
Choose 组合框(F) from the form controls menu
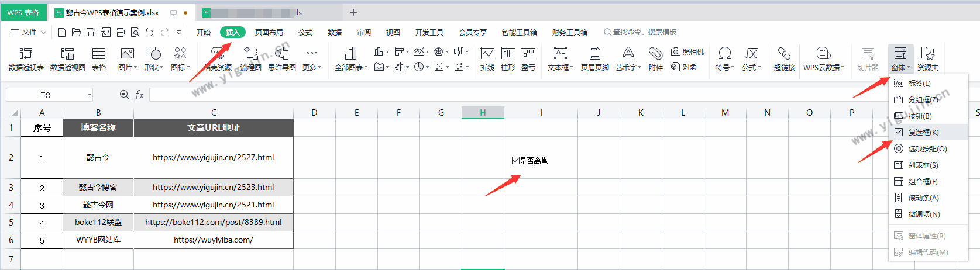pyautogui.click(x=928, y=182)
